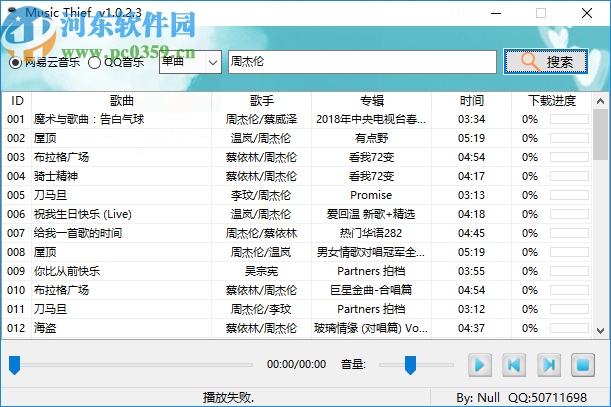Screen dimensions: 611x407
Task: Select row 005 song 刀马旦
Action: [50, 195]
